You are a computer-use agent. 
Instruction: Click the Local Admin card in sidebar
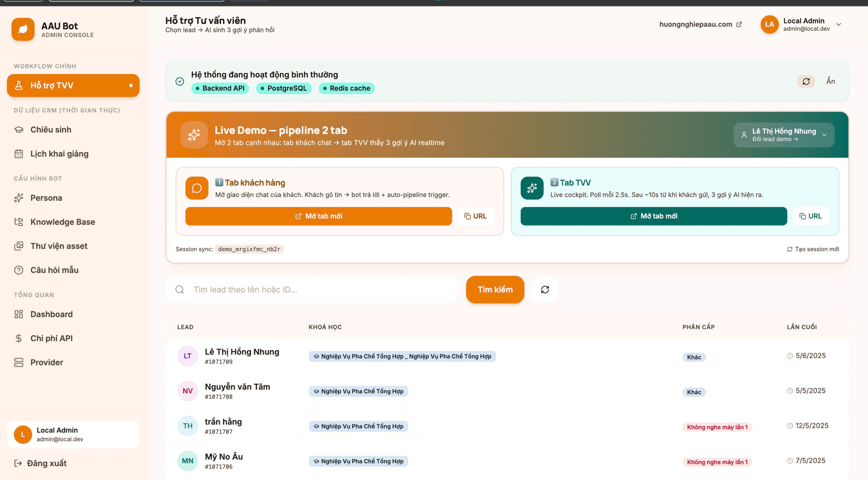(73, 434)
